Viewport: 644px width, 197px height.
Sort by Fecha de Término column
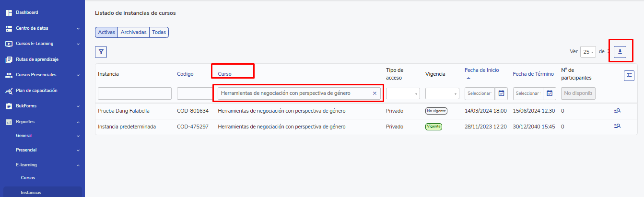533,74
